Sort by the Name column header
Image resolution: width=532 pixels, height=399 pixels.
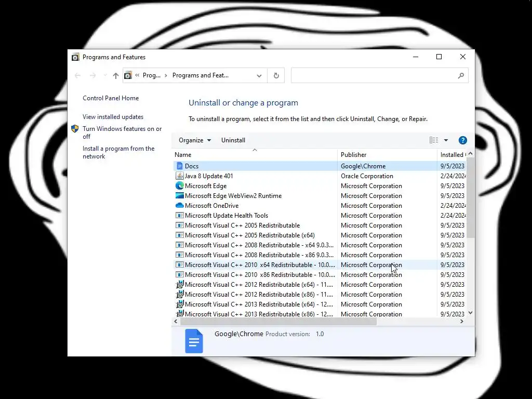click(255, 155)
